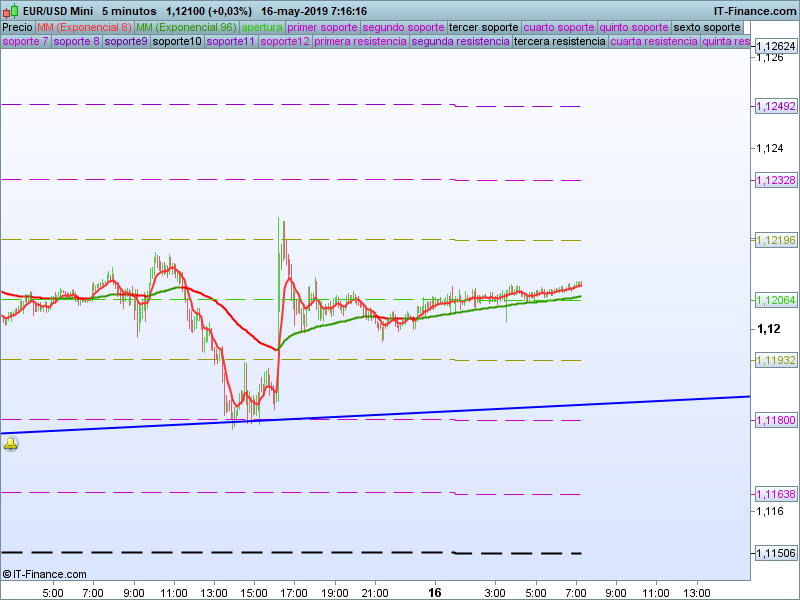Click the sexto soporte label
Viewport: 800px width, 600px height.
[707, 27]
